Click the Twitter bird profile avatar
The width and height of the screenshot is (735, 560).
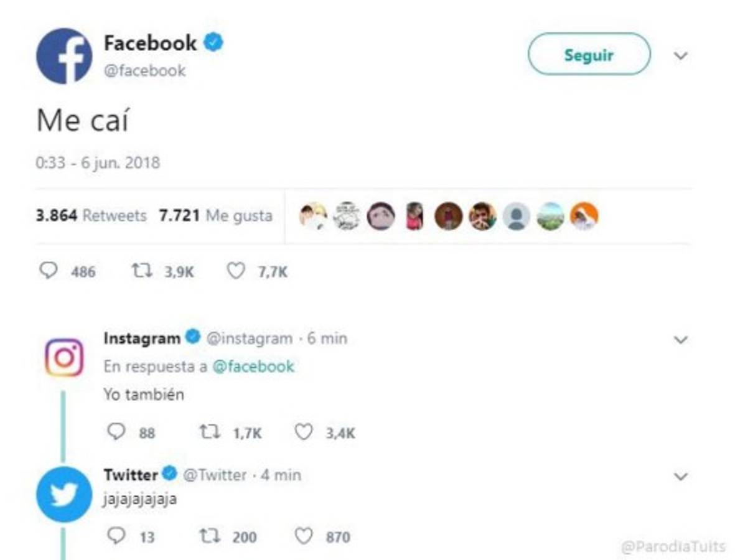click(x=64, y=494)
